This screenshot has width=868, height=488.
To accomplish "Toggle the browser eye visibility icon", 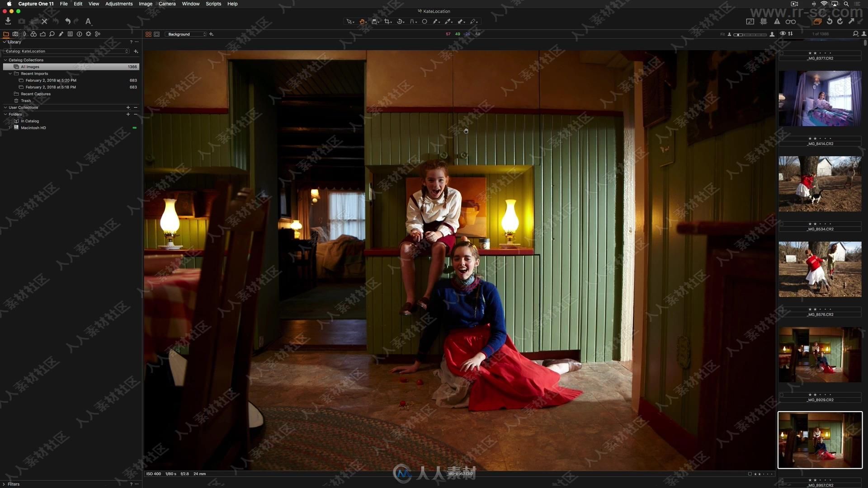I will [783, 33].
